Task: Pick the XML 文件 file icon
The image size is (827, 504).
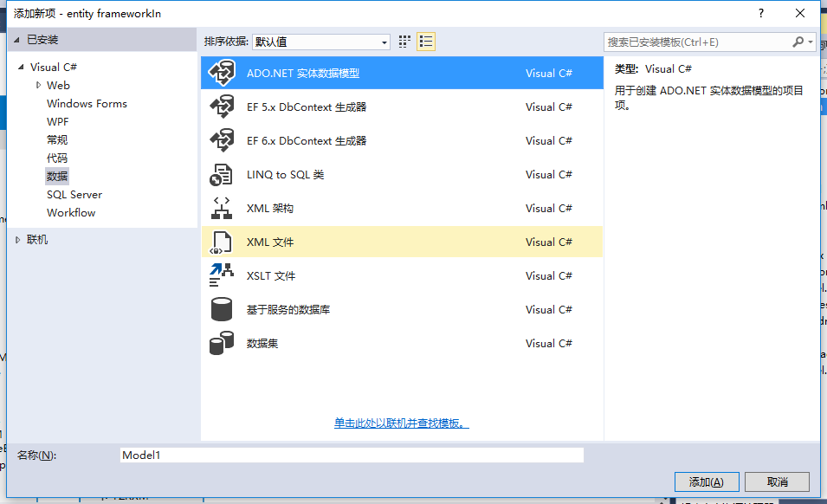Action: (x=221, y=242)
